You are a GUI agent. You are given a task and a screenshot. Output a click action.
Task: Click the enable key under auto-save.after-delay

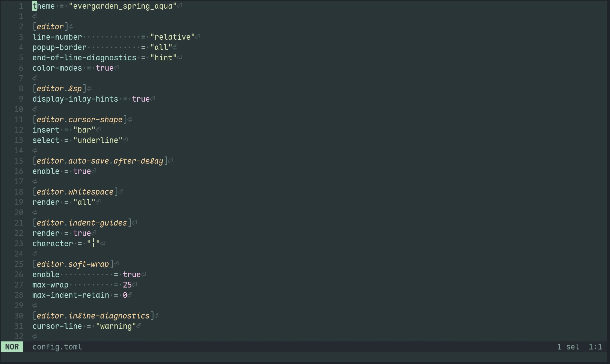(46, 171)
